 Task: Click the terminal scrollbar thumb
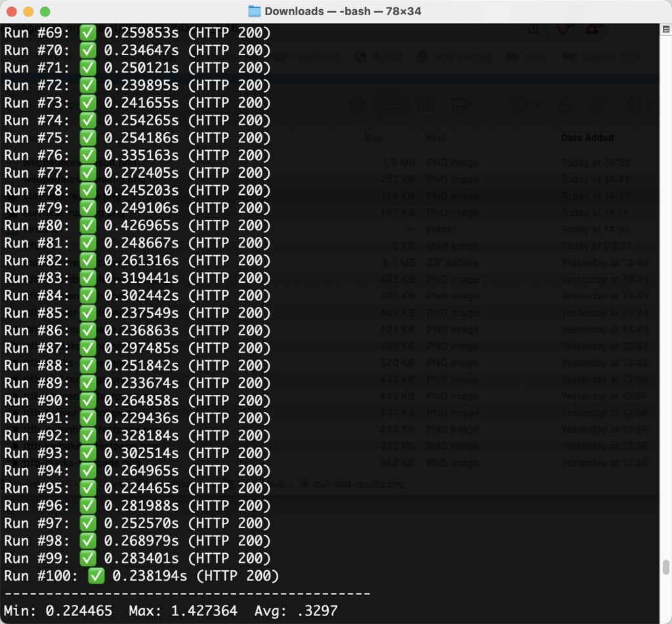point(666,567)
